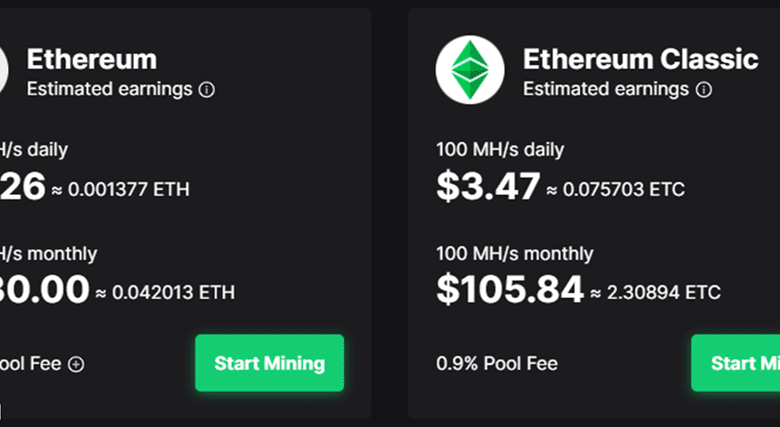Click the $105.84 monthly earnings value

(x=509, y=290)
